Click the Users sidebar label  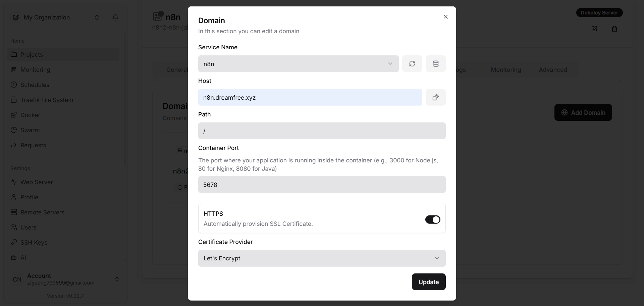coord(29,227)
